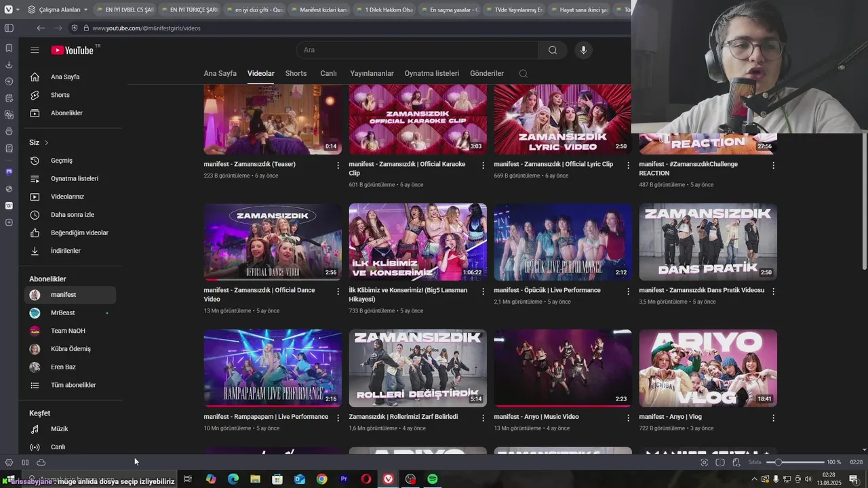This screenshot has width=868, height=488.
Task: Switch to Canlı channel tab
Action: tap(328, 73)
